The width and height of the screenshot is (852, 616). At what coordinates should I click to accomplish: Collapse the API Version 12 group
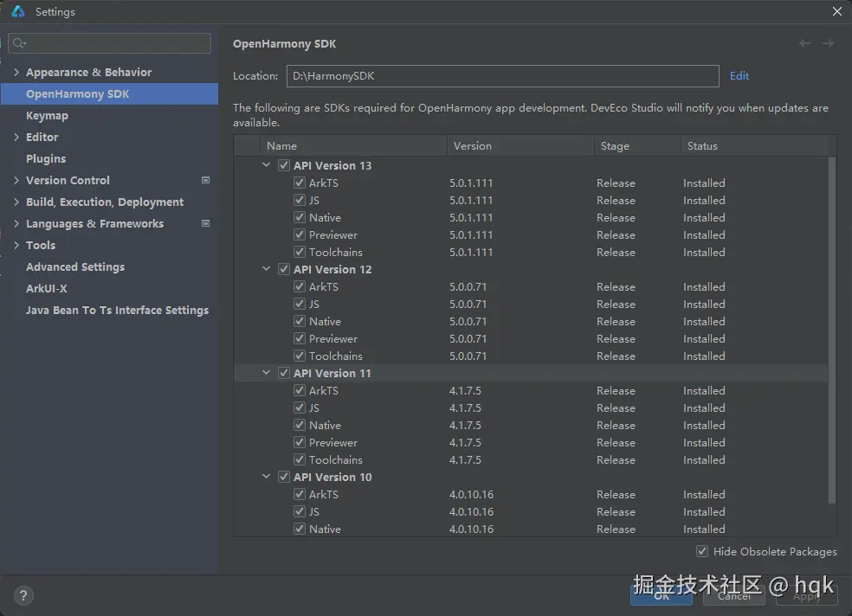coord(267,269)
